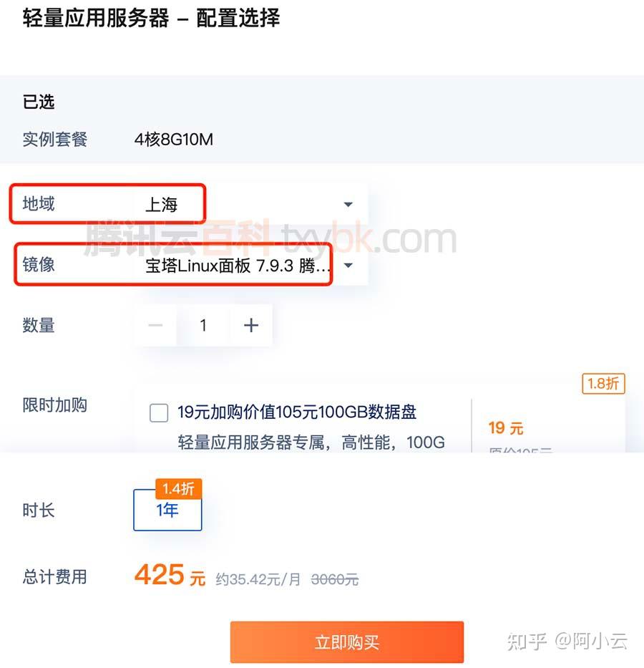Click the minus icon to decrease quantity
The image size is (644, 668).
pos(155,326)
